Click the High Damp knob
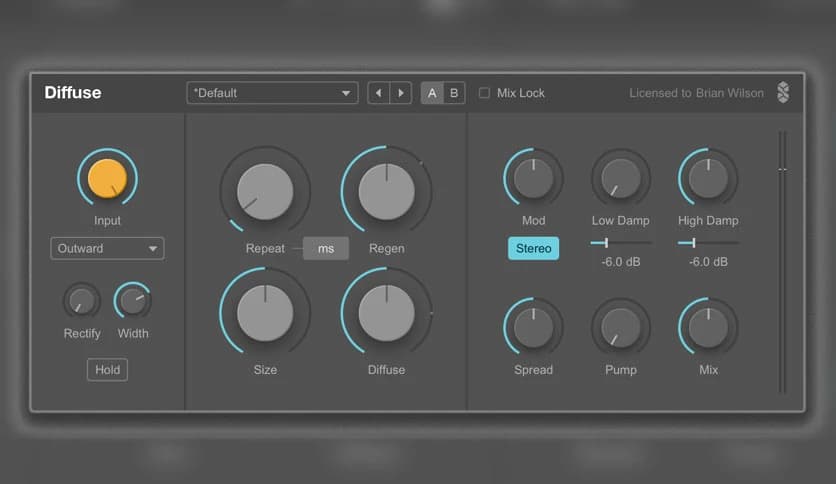The width and height of the screenshot is (836, 484). (708, 178)
